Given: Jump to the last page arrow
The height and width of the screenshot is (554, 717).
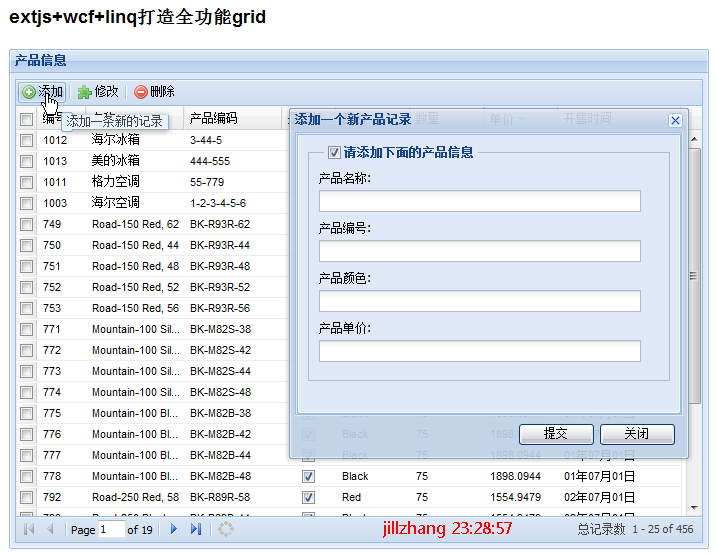Looking at the screenshot, I should click(x=196, y=529).
